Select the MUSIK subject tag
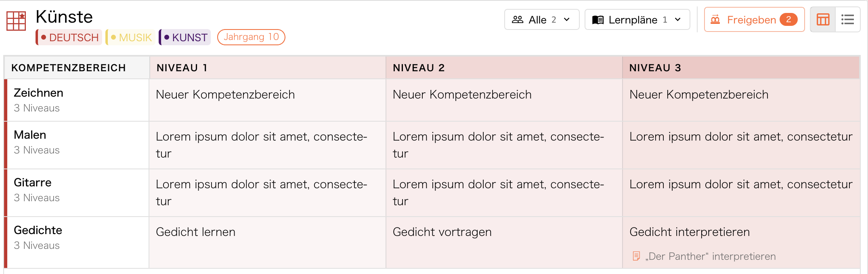Screen dimensions: 868x274 [x=130, y=37]
